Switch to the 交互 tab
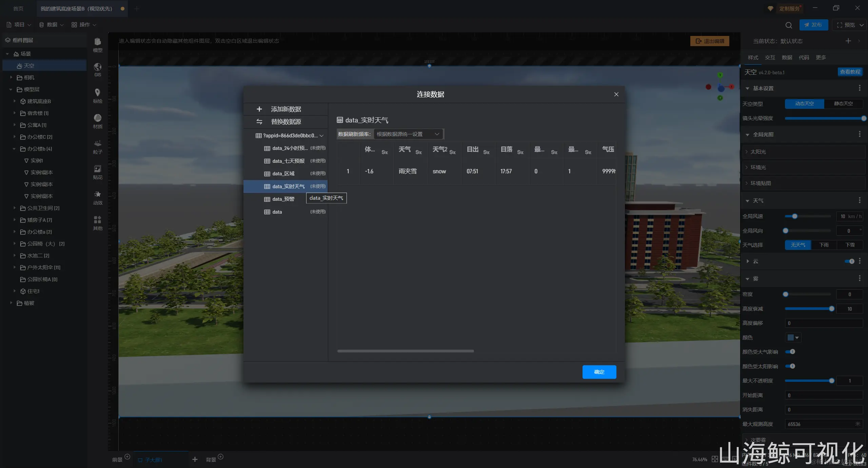Screen dimensions: 868x468 770,57
